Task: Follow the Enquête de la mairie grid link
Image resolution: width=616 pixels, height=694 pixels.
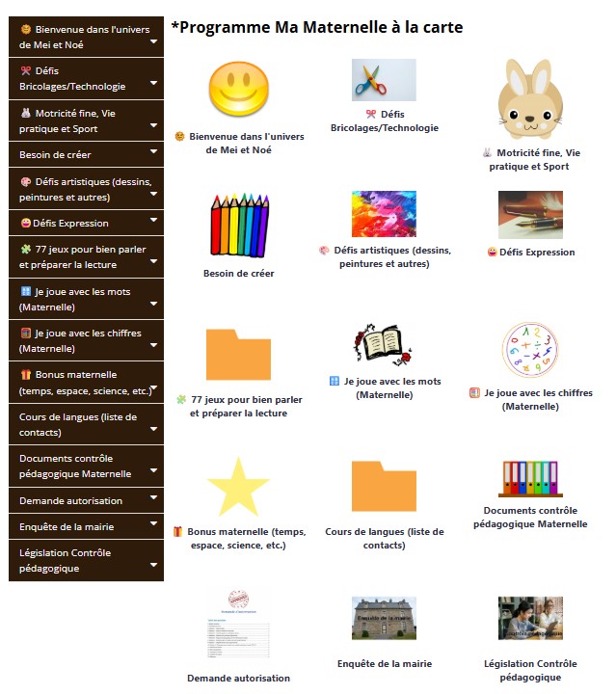Action: [x=385, y=664]
